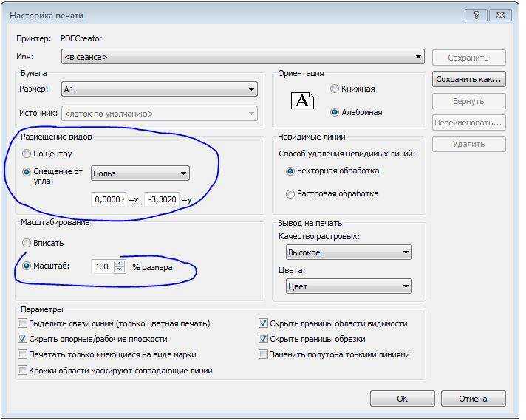Increase scale with the up spinner arrow
This screenshot has height=420, width=526.
(x=120, y=264)
